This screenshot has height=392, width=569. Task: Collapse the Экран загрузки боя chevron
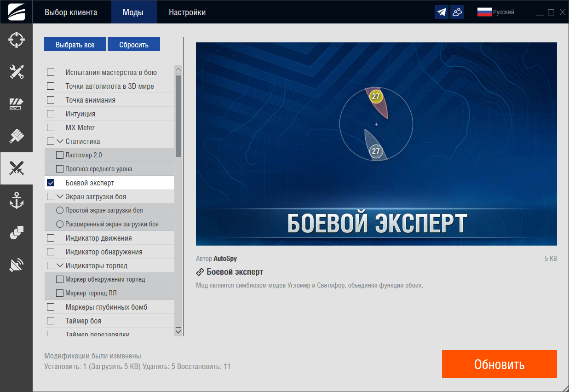click(60, 196)
